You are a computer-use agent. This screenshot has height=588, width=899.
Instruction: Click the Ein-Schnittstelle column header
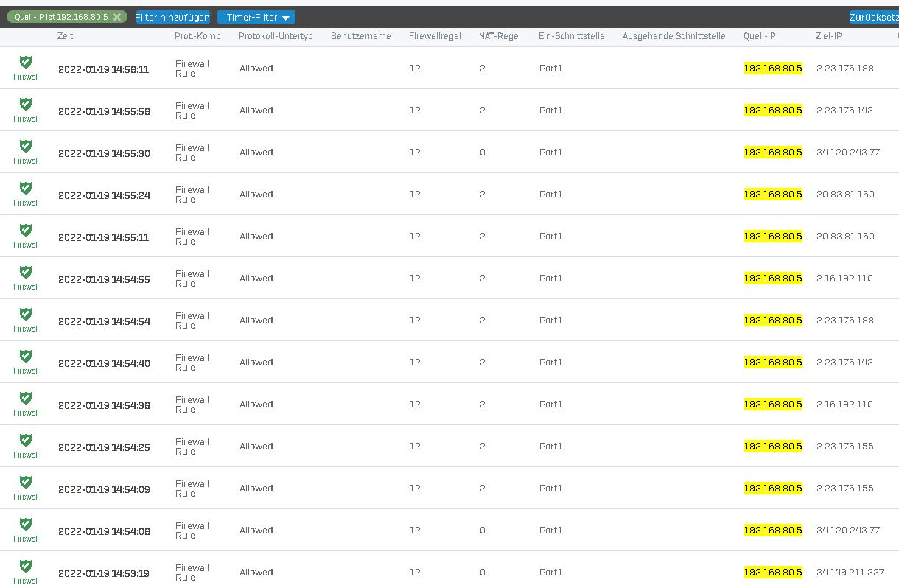[x=572, y=36]
